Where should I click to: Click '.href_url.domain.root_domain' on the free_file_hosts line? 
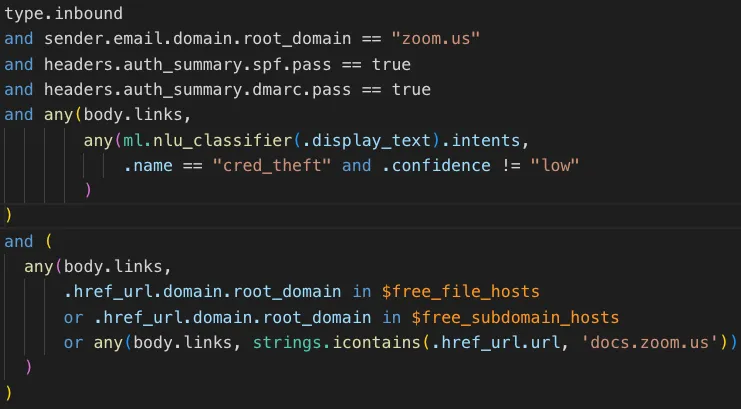[x=202, y=292]
